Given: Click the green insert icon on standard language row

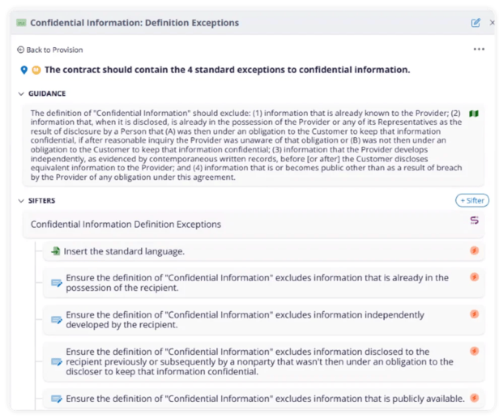Looking at the screenshot, I should [57, 251].
